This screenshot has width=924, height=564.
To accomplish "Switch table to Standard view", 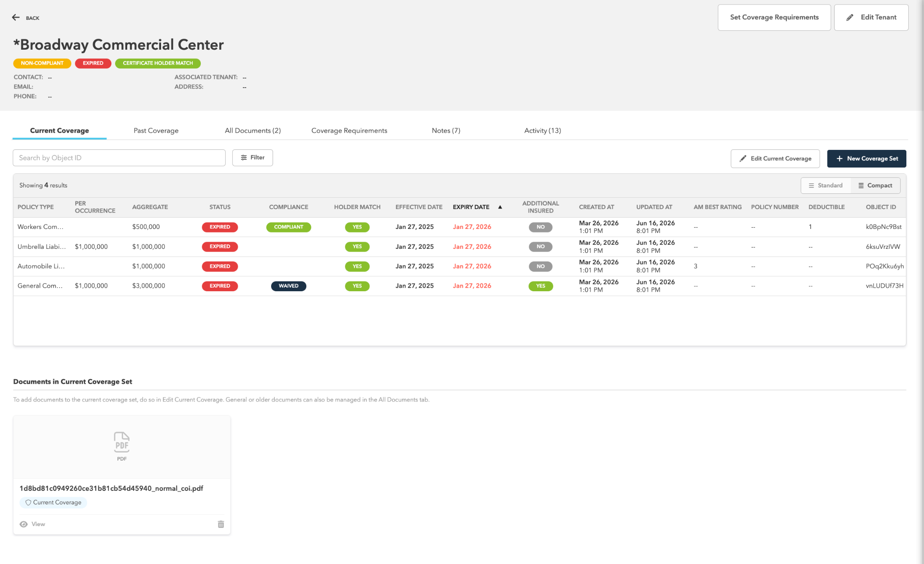I will pos(826,186).
